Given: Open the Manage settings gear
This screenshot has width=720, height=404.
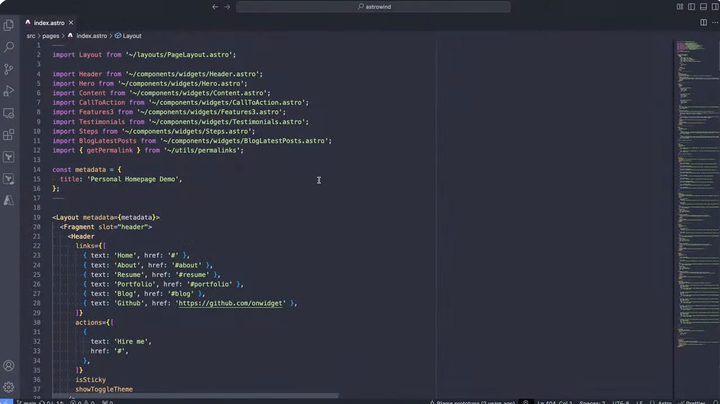Looking at the screenshot, I should [x=9, y=387].
